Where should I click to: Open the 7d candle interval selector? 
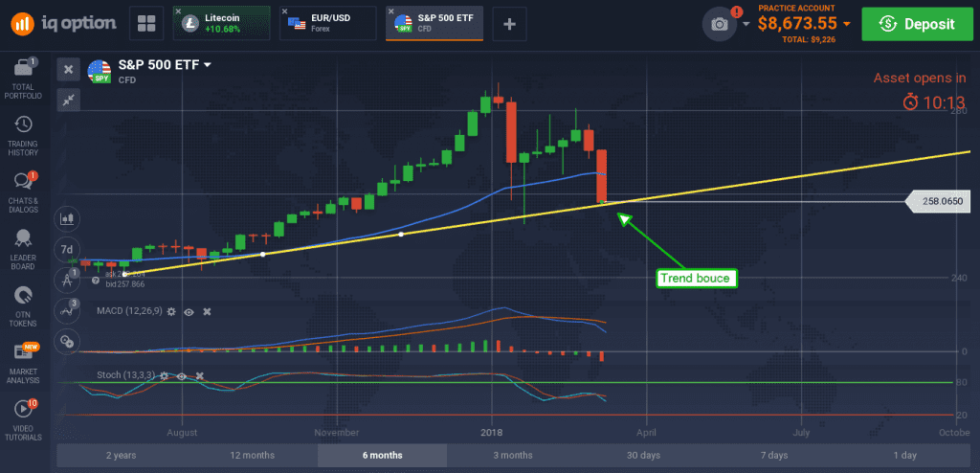[x=67, y=249]
